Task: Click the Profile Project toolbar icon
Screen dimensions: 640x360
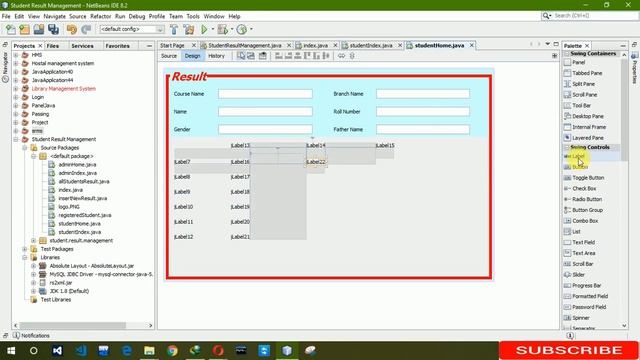Action: [242, 29]
